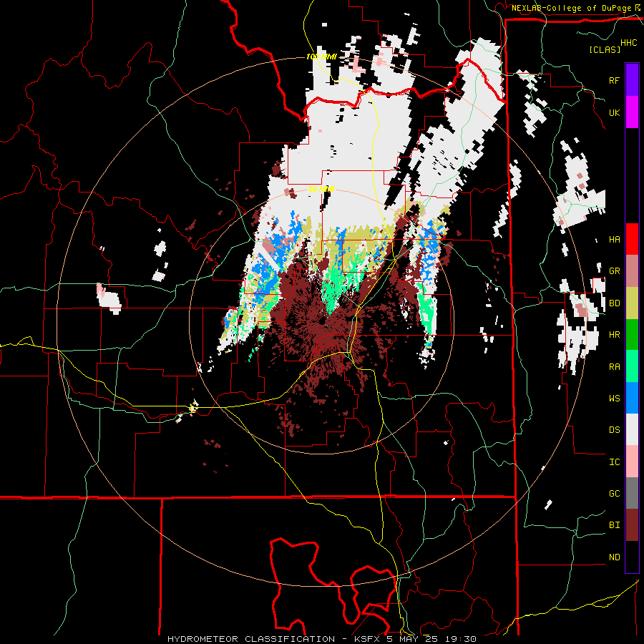Click the BI legend label
The height and width of the screenshot is (644, 644).
click(x=614, y=525)
